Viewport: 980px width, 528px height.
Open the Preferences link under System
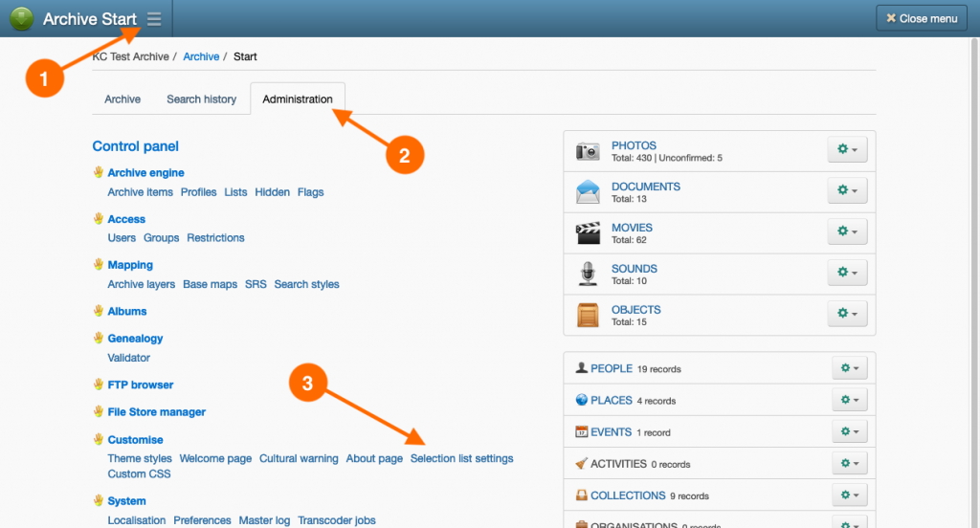(x=202, y=520)
